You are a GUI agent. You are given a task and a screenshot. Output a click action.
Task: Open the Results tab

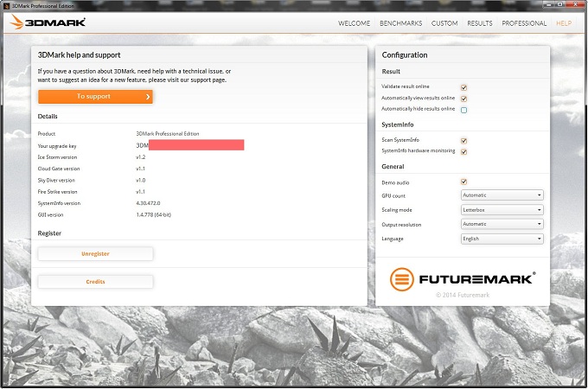click(x=480, y=23)
